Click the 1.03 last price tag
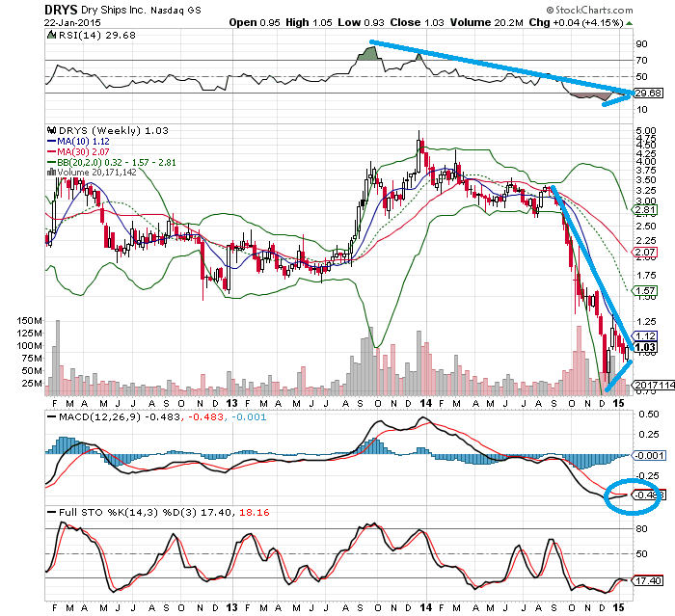675x616 pixels. 645,347
